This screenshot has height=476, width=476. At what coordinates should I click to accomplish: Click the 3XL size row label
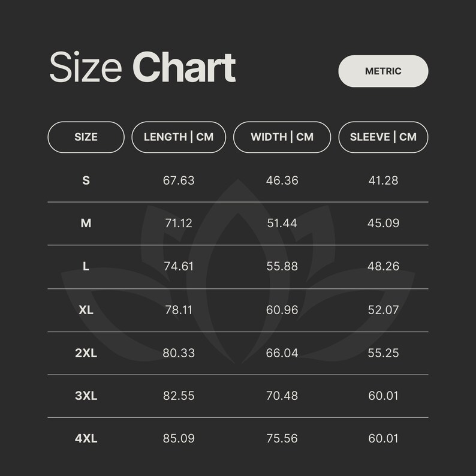pos(86,396)
